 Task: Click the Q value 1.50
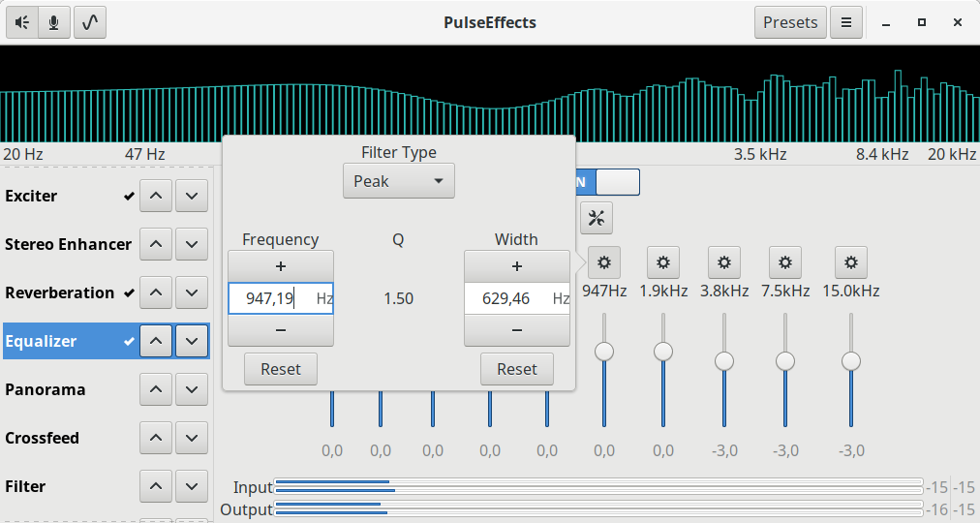pos(399,298)
